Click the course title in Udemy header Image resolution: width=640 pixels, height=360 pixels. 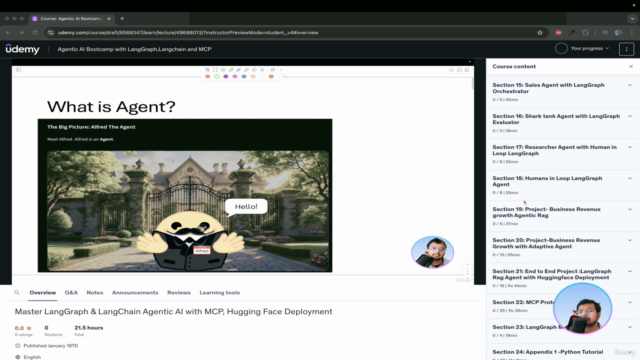point(134,49)
